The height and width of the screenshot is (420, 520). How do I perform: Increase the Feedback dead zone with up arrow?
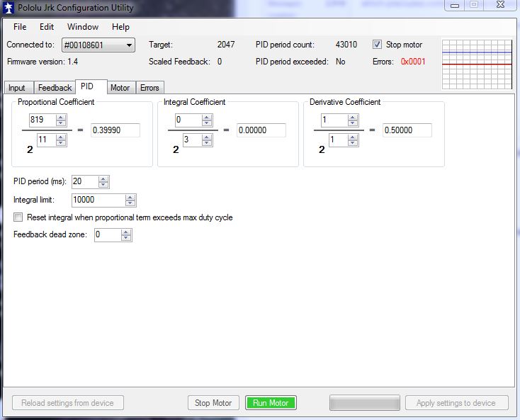point(126,232)
